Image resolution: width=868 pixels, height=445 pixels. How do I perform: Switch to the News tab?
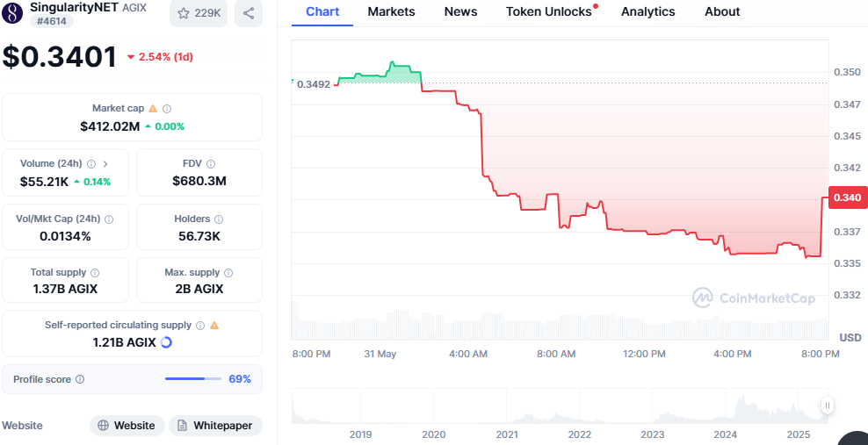coord(460,12)
